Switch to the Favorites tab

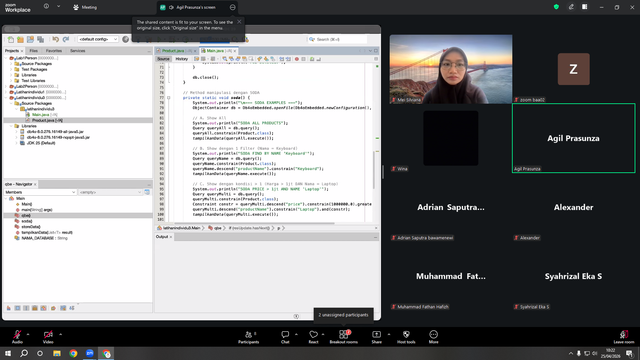pyautogui.click(x=54, y=51)
